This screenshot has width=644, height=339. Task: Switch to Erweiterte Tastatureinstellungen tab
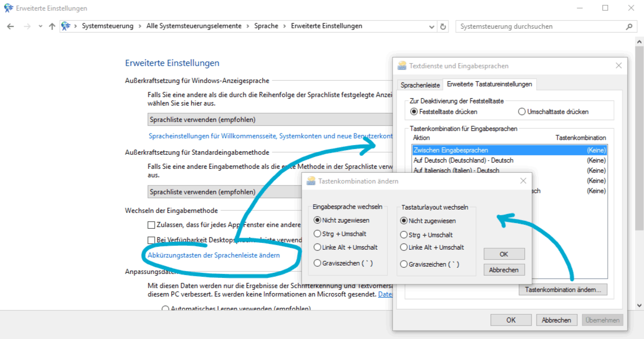pyautogui.click(x=489, y=84)
